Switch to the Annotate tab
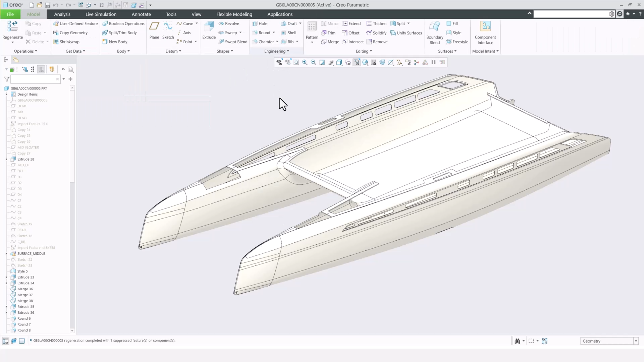Image resolution: width=644 pixels, height=362 pixels. pos(141,14)
